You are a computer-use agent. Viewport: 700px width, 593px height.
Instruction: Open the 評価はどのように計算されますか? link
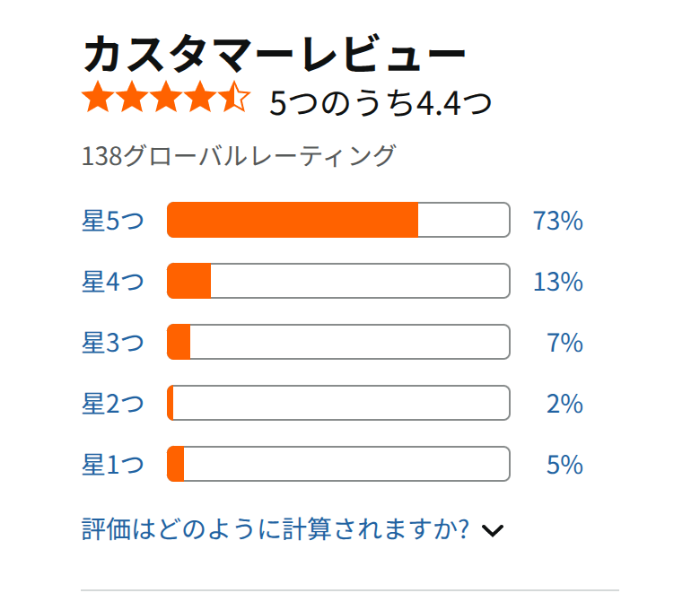275,529
